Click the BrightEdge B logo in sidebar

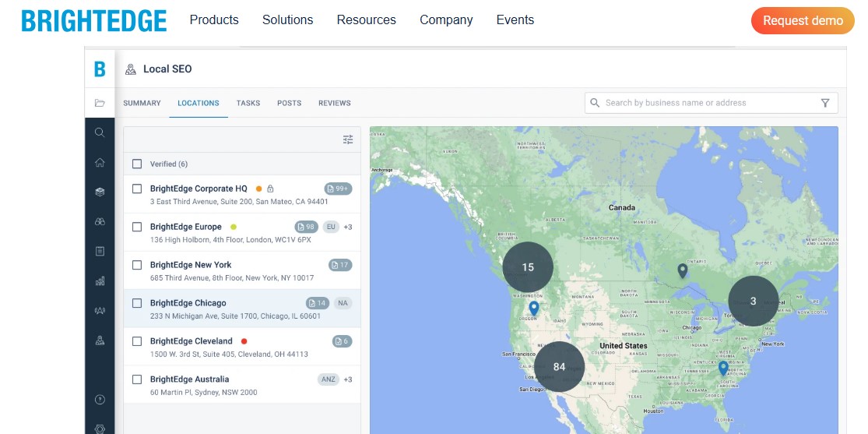pyautogui.click(x=100, y=69)
